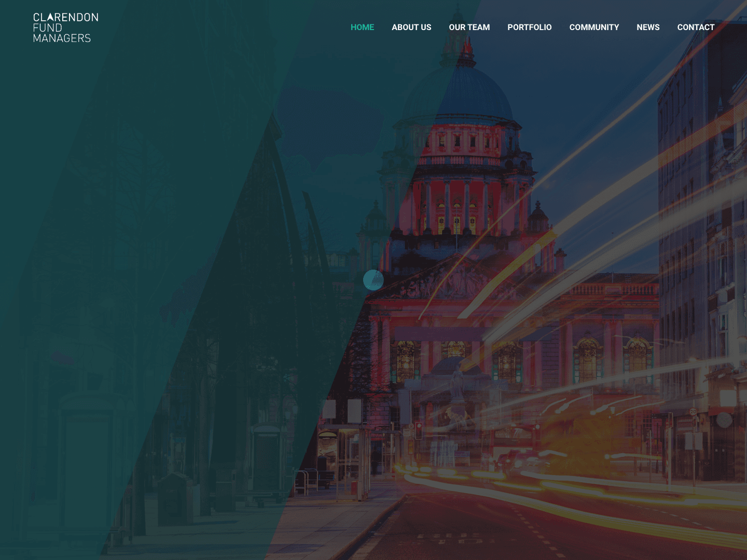Choose the COMMUNITY header link
The width and height of the screenshot is (747, 560).
[594, 27]
